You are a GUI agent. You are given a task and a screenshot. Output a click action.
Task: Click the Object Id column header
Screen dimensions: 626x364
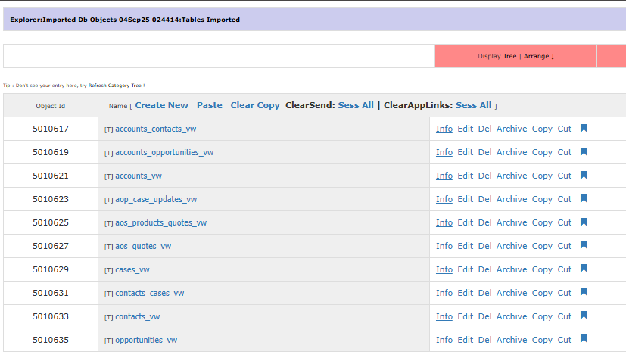(50, 106)
